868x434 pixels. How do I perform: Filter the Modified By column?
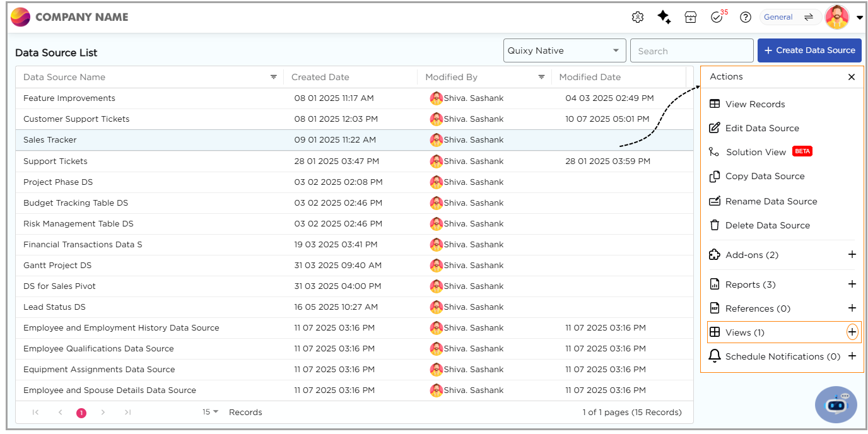click(541, 77)
